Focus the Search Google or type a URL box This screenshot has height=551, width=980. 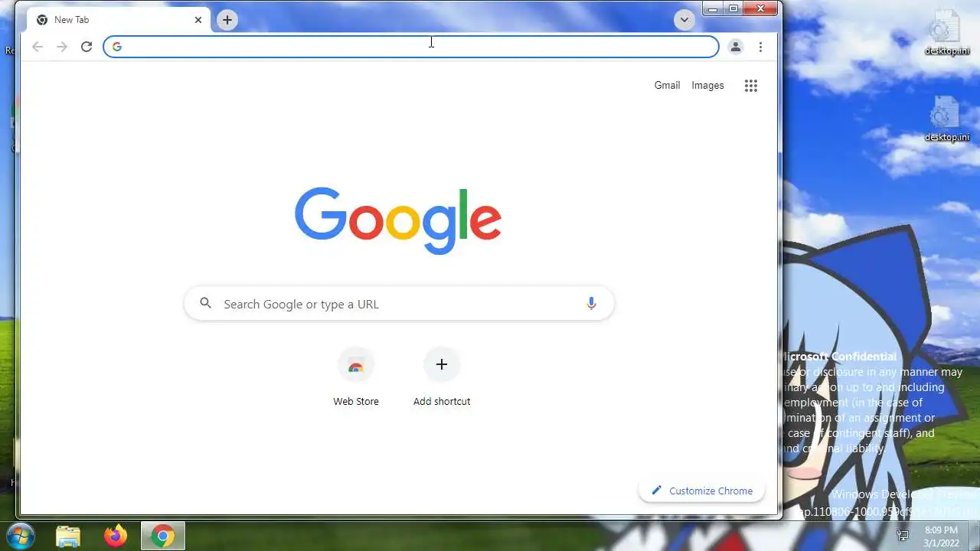click(x=399, y=304)
